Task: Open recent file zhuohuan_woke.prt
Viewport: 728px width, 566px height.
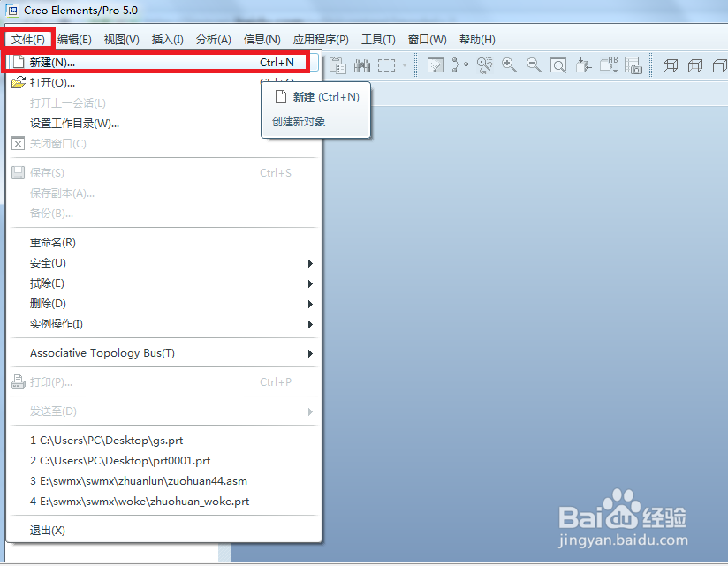Action: (163, 502)
